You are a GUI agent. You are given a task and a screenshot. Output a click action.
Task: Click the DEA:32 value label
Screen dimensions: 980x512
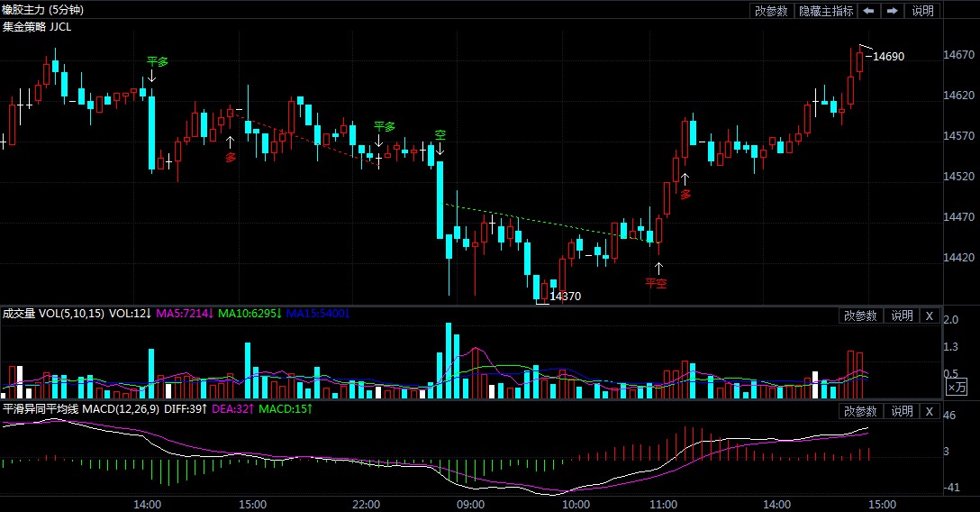coord(232,409)
